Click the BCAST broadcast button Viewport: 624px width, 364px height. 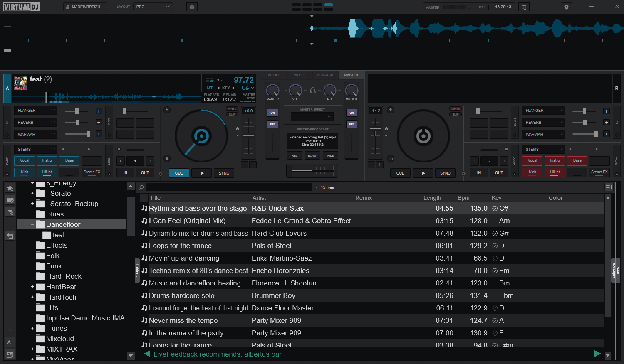click(x=312, y=156)
